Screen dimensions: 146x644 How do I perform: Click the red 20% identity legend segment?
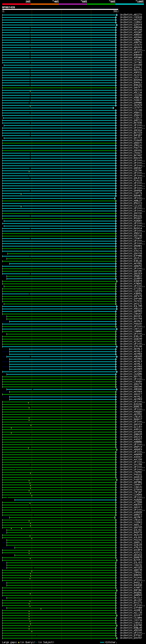(x=16, y=4)
